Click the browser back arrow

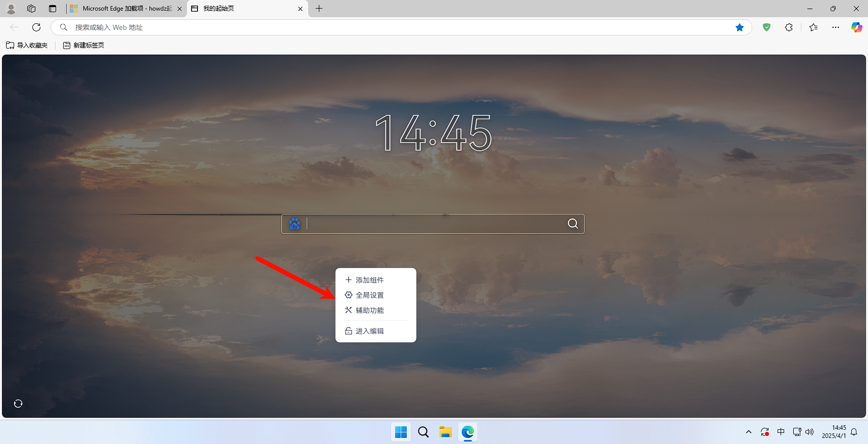click(14, 27)
